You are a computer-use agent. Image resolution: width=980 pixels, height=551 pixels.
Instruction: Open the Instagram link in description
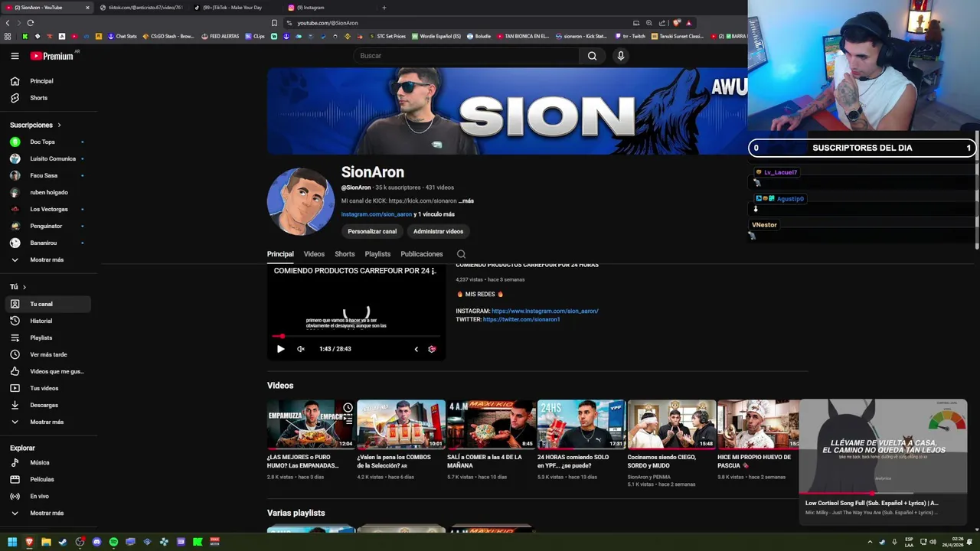(545, 311)
